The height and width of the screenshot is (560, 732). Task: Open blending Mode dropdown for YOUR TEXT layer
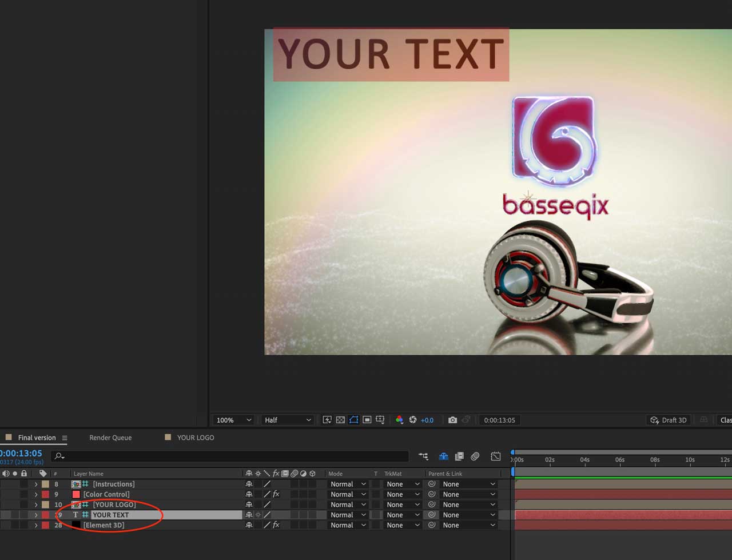348,515
